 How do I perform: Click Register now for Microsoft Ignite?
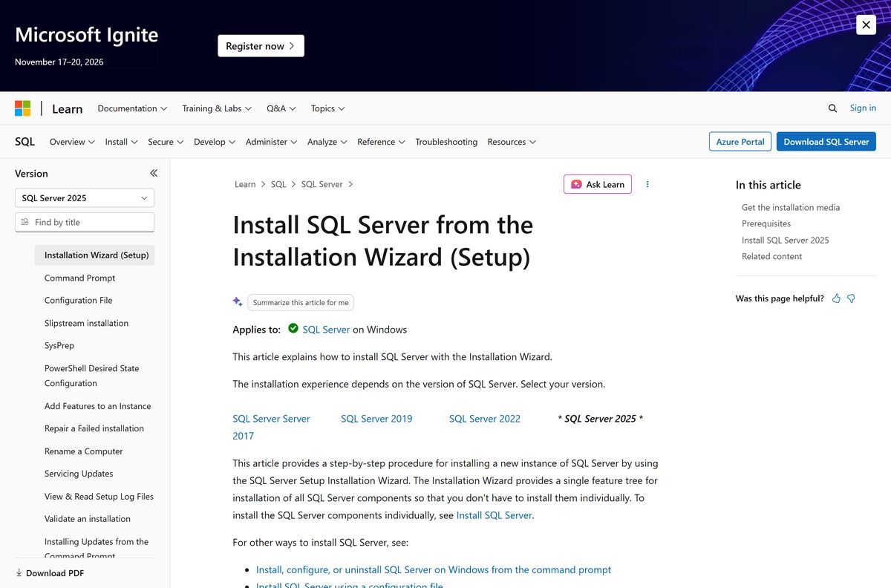coord(261,46)
